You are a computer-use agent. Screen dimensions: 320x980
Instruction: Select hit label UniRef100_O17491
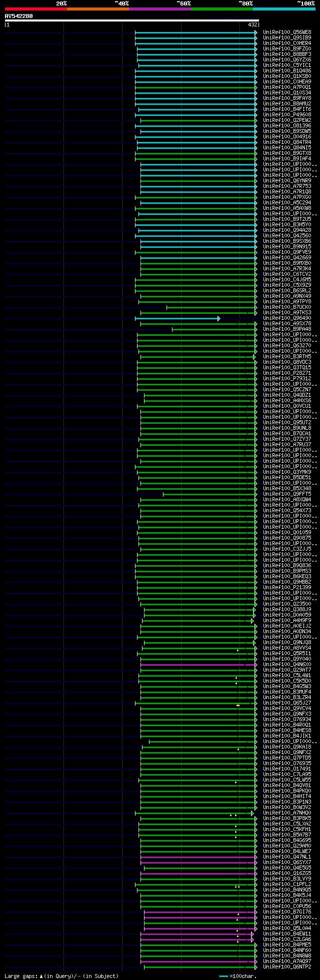click(287, 769)
